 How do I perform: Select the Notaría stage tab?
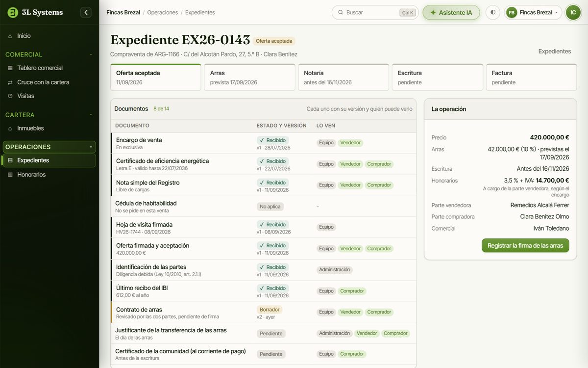343,77
